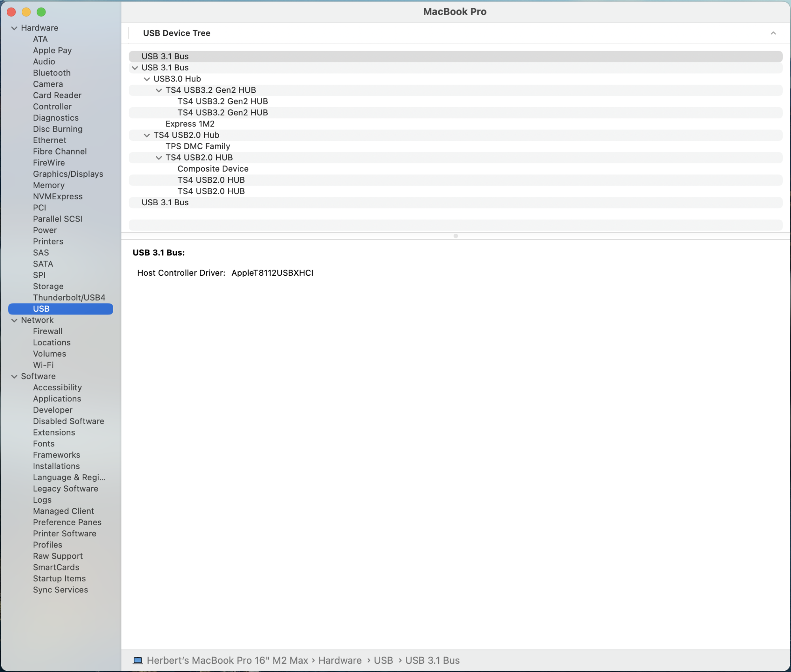Collapse the expanded USB 3.1 Bus node

135,68
